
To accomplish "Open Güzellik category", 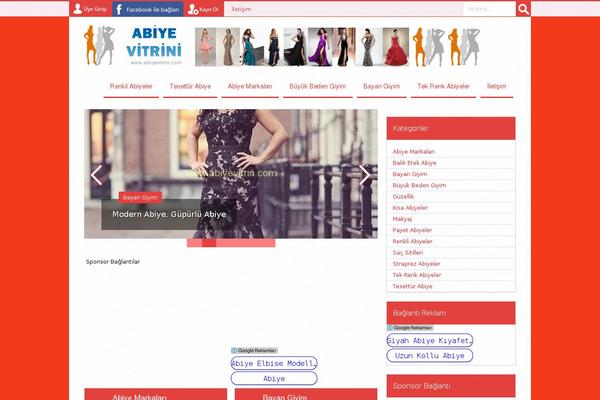I will point(403,196).
